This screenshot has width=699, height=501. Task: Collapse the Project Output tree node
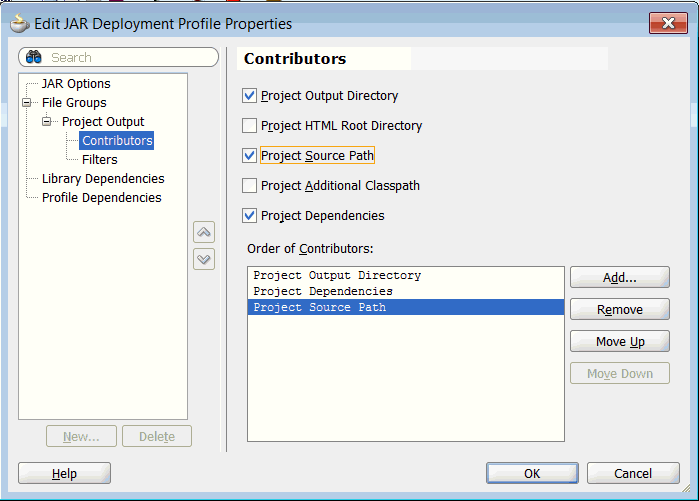tap(46, 121)
